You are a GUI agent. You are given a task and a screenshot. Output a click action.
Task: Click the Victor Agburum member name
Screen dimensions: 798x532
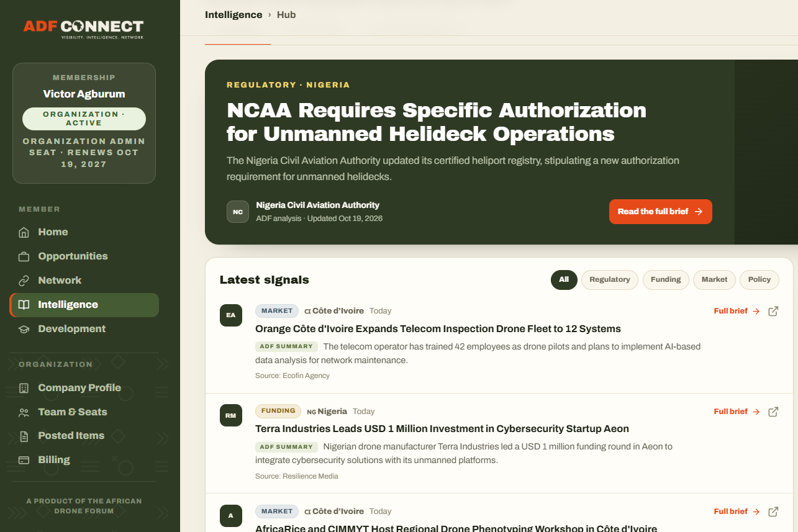tap(84, 94)
